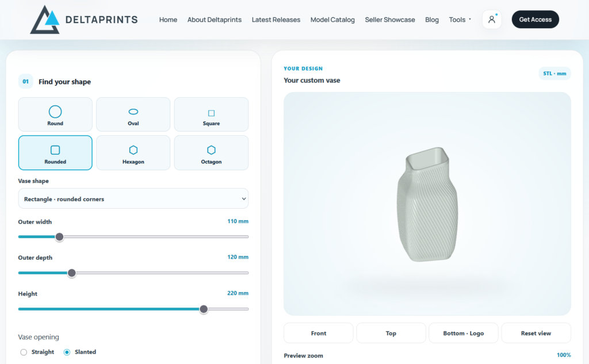Click the STL · mm badge
The height and width of the screenshot is (364, 589).
(554, 73)
